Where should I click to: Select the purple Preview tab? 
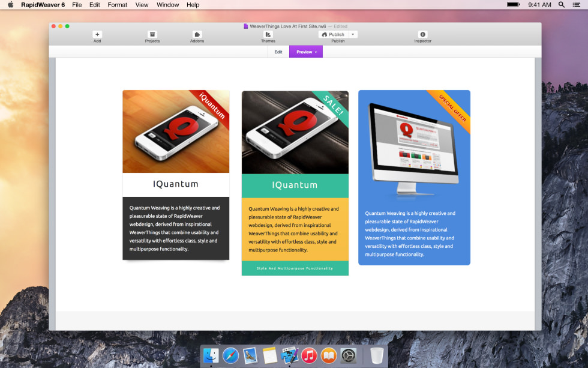coord(306,52)
